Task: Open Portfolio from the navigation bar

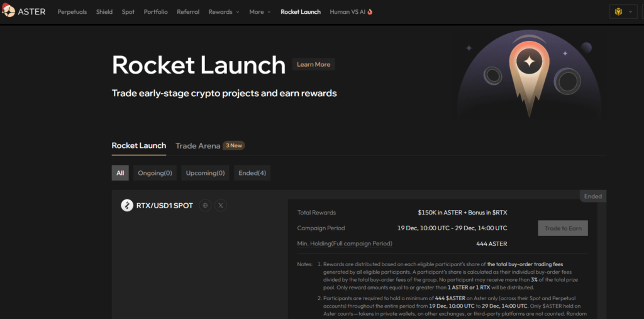Action: pos(155,12)
